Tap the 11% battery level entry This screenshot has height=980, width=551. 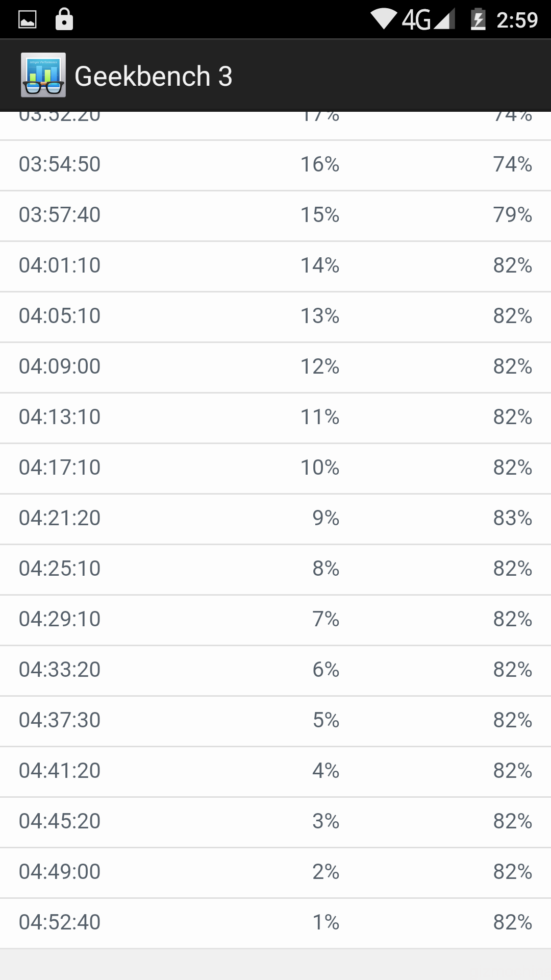320,417
